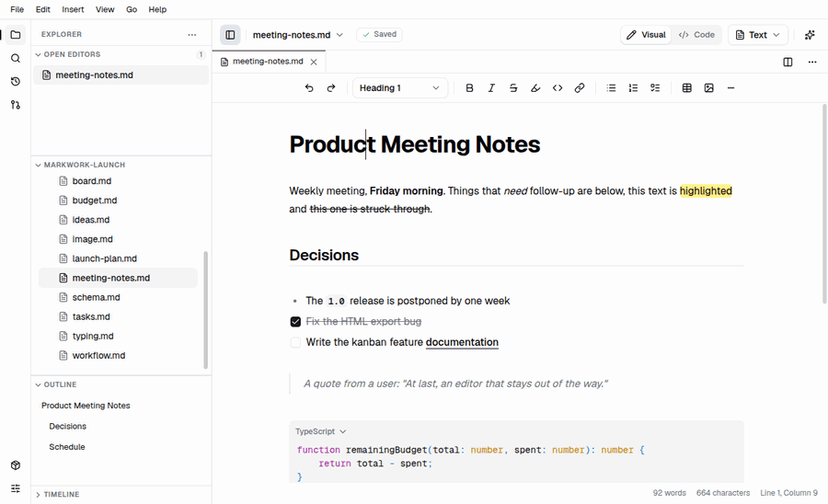Toggle strikethrough formatting
This screenshot has height=504, width=828.
coord(513,88)
